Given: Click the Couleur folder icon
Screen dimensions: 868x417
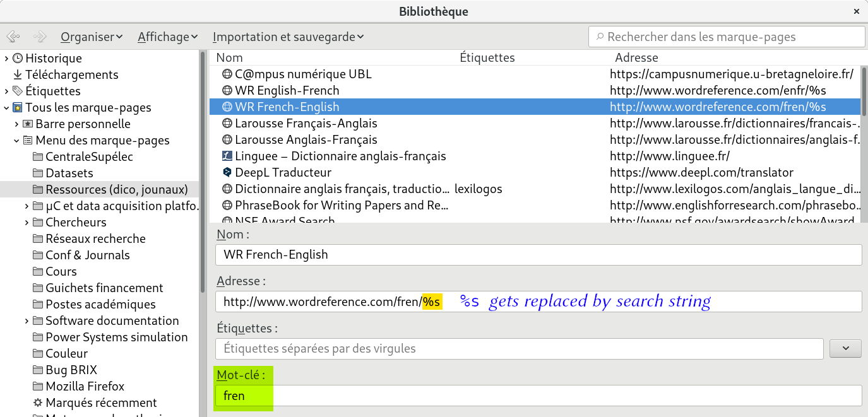Looking at the screenshot, I should point(38,353).
